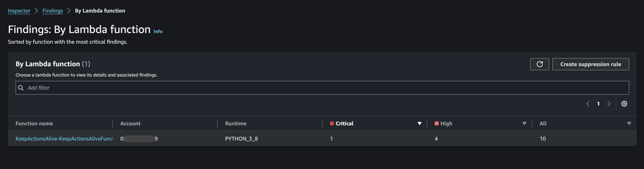This screenshot has width=644, height=169.
Task: Refresh the Lambda function findings list
Action: click(x=540, y=64)
